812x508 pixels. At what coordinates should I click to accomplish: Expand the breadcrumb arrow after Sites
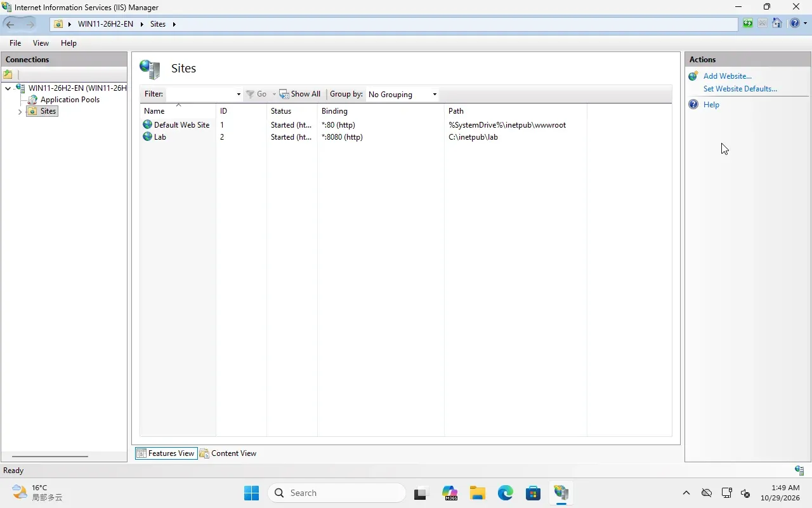tap(174, 24)
